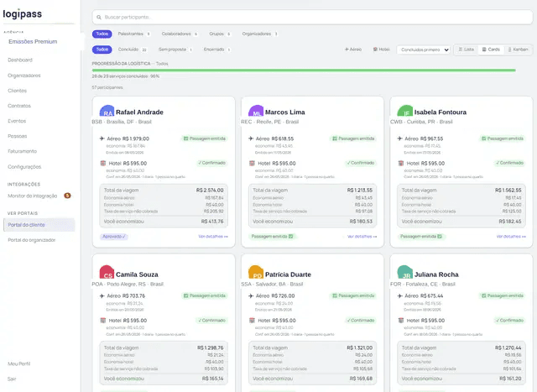Open Configurações in sidebar
Image resolution: width=537 pixels, height=392 pixels.
[24, 167]
